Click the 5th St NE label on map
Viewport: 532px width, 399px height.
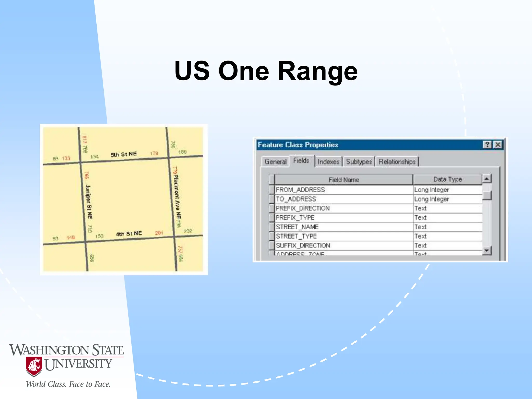pyautogui.click(x=124, y=154)
